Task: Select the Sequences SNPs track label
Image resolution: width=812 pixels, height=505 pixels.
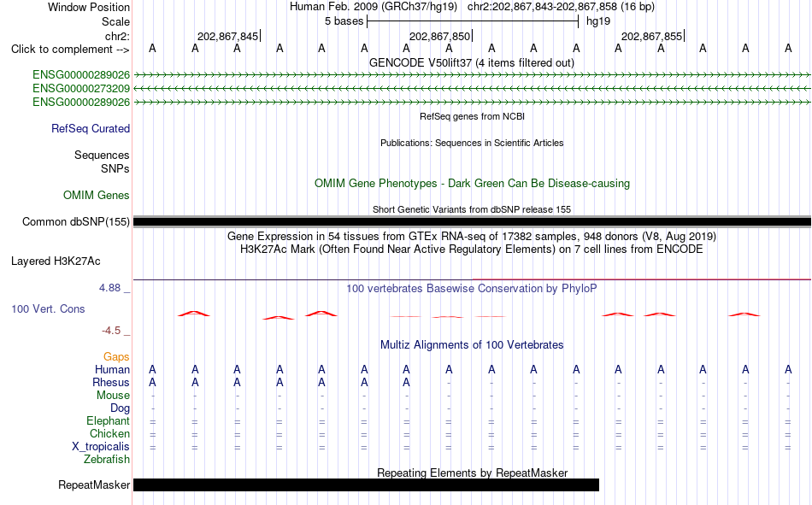Action: [102, 161]
